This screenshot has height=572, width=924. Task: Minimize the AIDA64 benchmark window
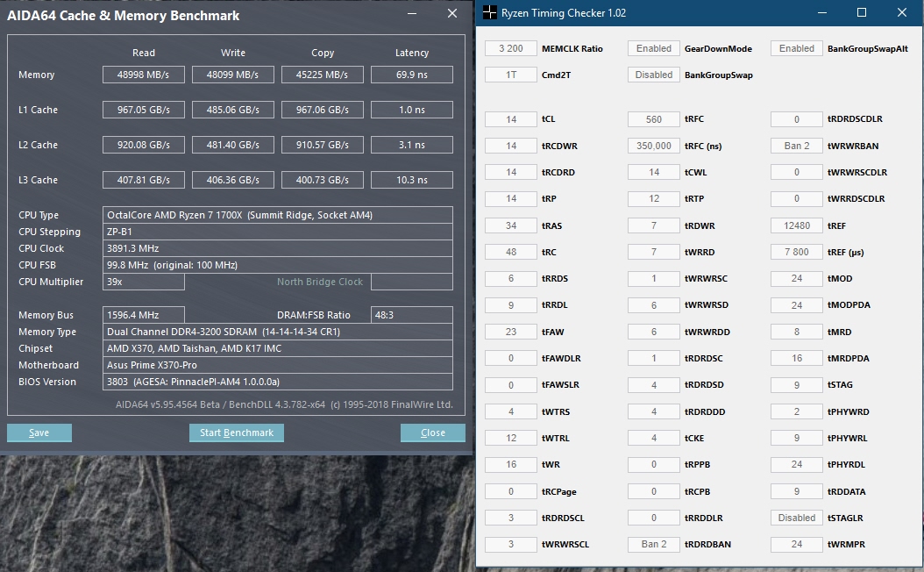point(412,13)
